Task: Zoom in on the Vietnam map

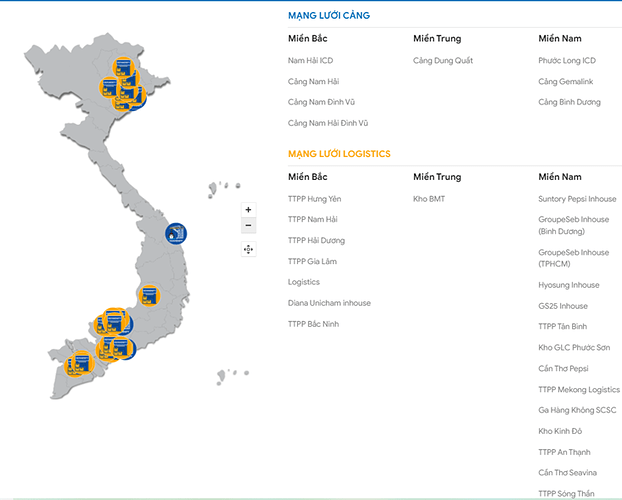Action: (x=248, y=210)
